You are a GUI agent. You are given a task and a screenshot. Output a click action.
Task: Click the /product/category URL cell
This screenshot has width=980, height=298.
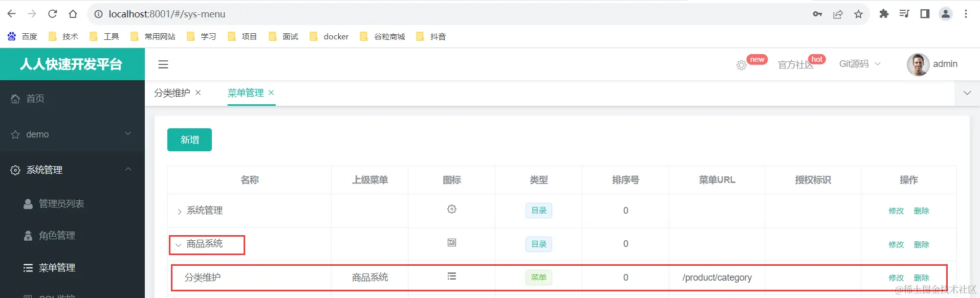coord(717,278)
